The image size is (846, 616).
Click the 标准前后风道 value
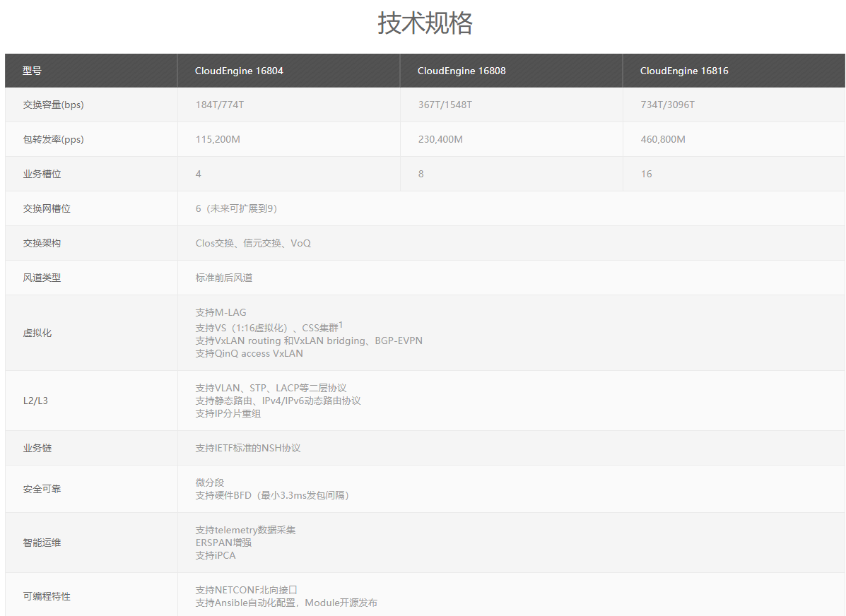point(224,277)
